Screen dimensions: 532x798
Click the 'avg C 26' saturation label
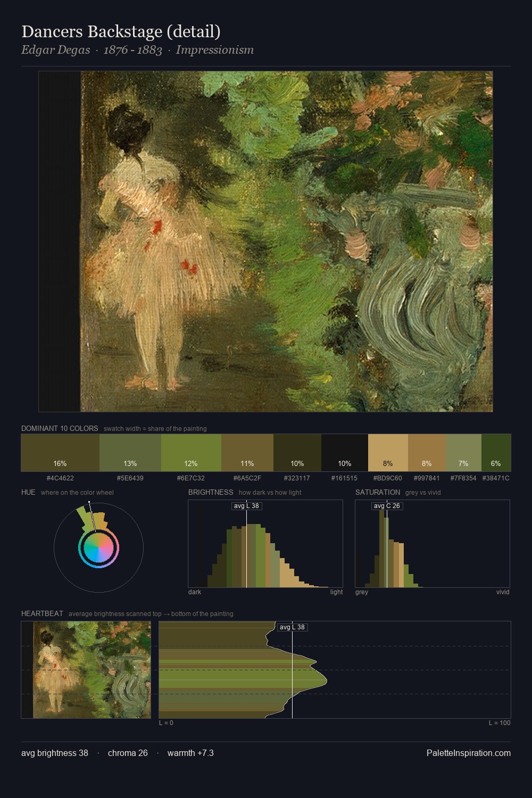(387, 506)
